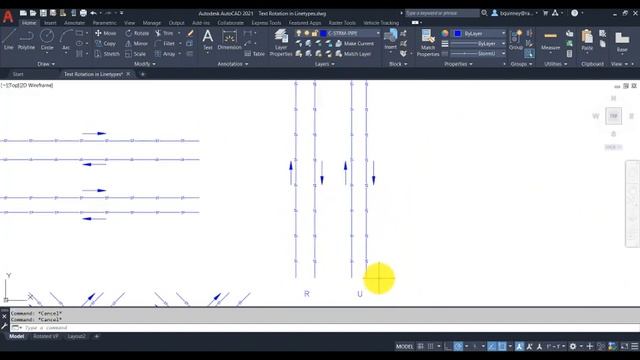The height and width of the screenshot is (360, 640).
Task: Click the Copy tool
Action: pyautogui.click(x=105, y=43)
